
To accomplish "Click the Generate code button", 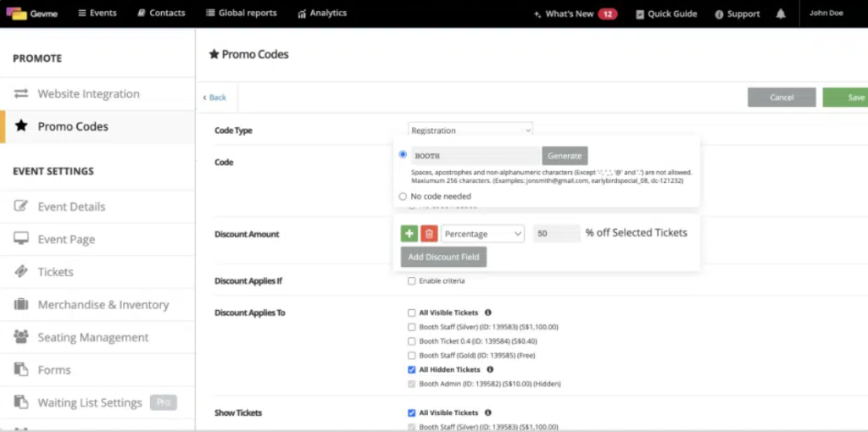I will coord(565,155).
